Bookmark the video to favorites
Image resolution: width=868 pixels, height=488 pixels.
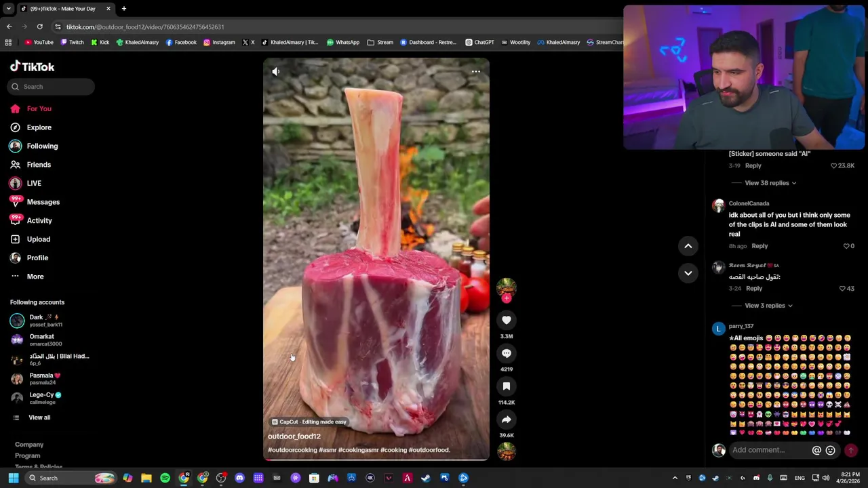507,386
